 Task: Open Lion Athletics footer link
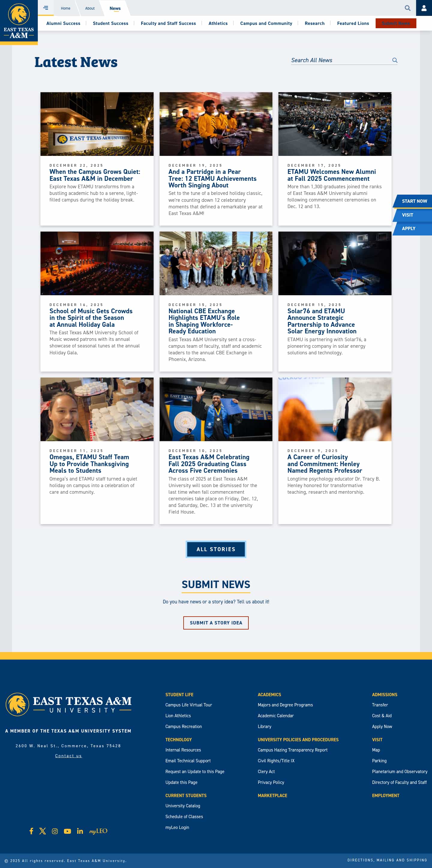pyautogui.click(x=178, y=716)
